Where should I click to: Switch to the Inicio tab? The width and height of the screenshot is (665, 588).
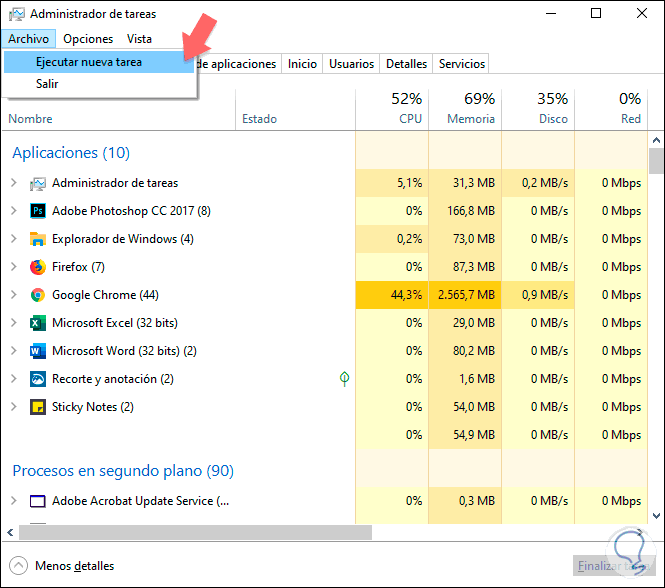[302, 64]
